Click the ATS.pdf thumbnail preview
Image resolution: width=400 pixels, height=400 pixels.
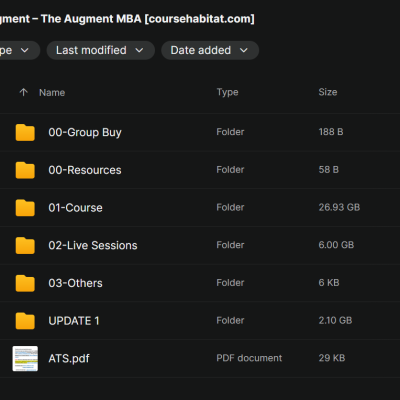point(25,358)
